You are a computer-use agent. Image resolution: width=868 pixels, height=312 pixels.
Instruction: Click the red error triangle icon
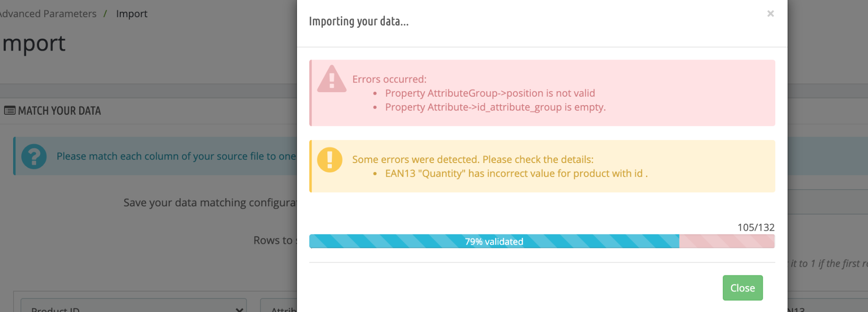coord(331,79)
